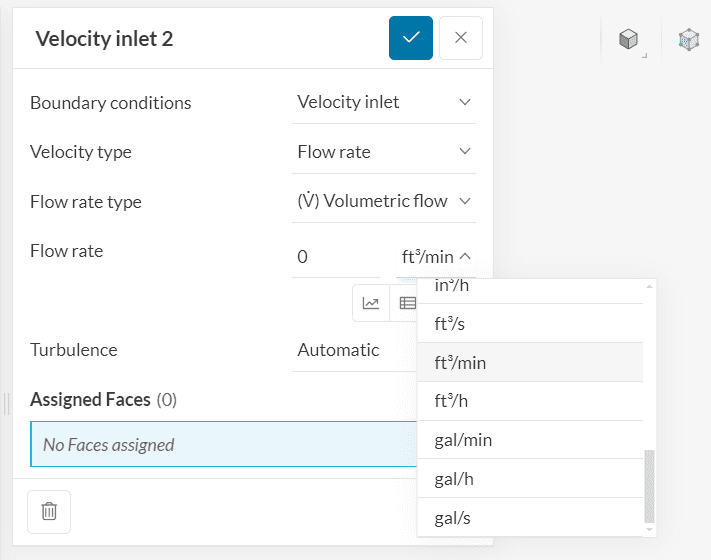Close the Velocity inlet 2 panel
The image size is (711, 560).
460,38
